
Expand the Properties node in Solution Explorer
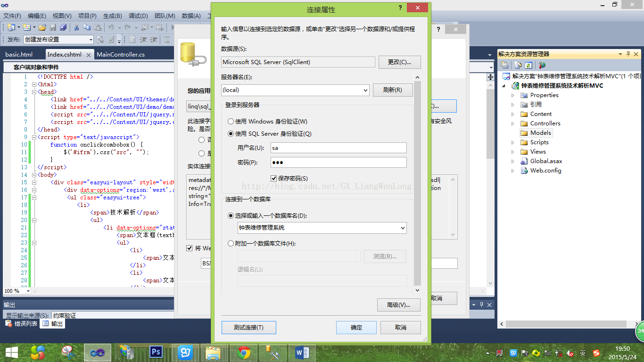[513, 95]
